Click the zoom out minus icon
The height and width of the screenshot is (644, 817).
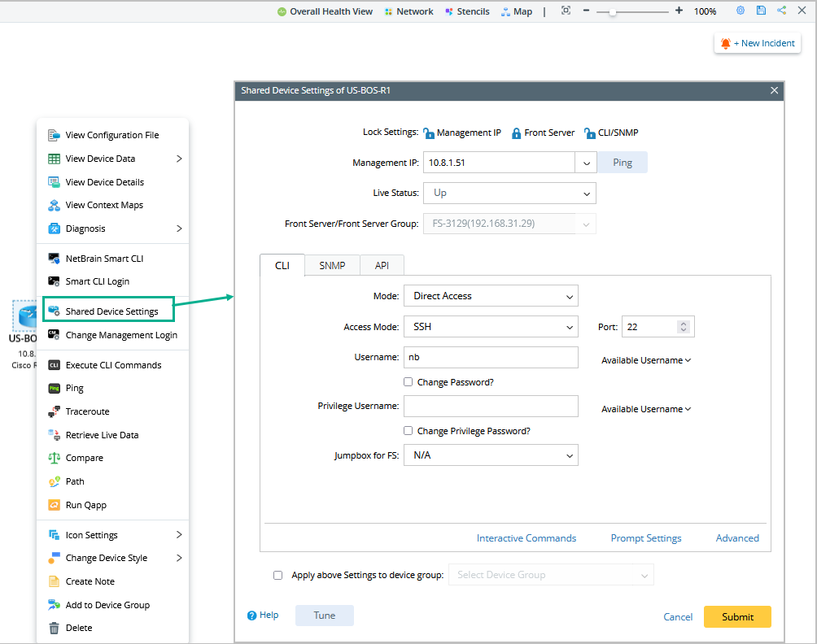586,11
